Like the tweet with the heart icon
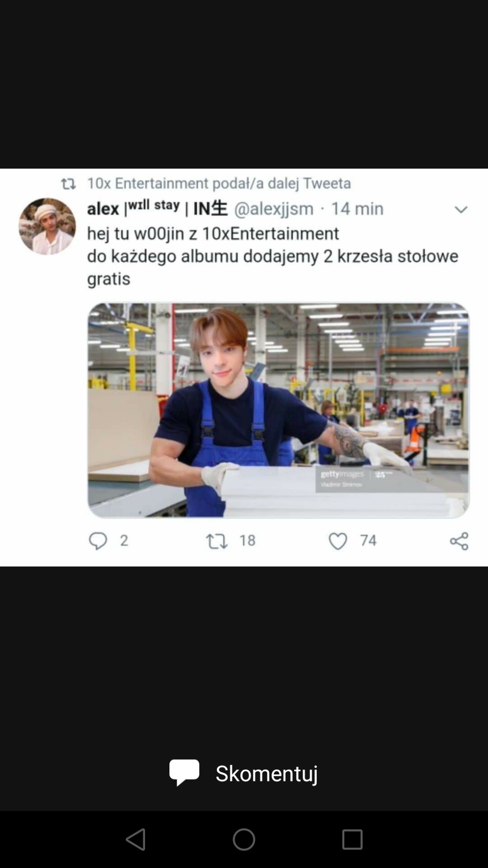The width and height of the screenshot is (488, 868). 338,541
